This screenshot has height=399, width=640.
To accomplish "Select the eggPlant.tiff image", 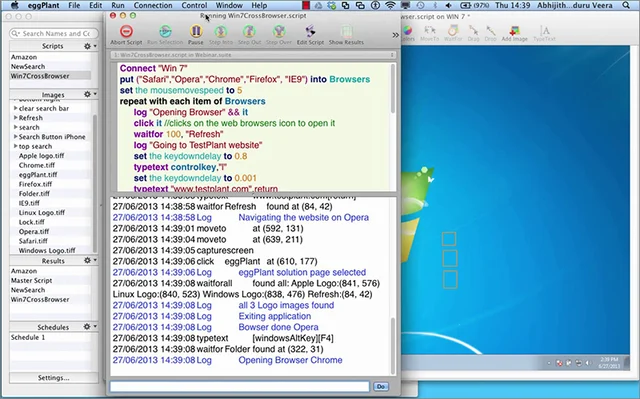I will 38,175.
